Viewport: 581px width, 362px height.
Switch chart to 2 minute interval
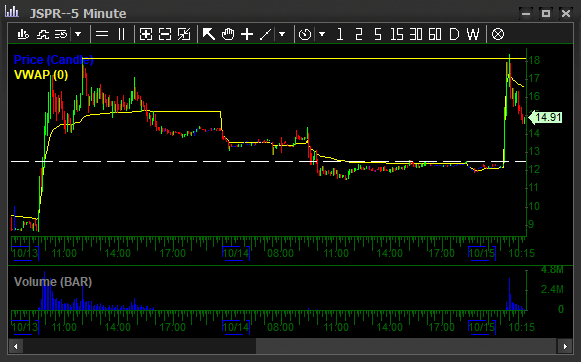(358, 34)
